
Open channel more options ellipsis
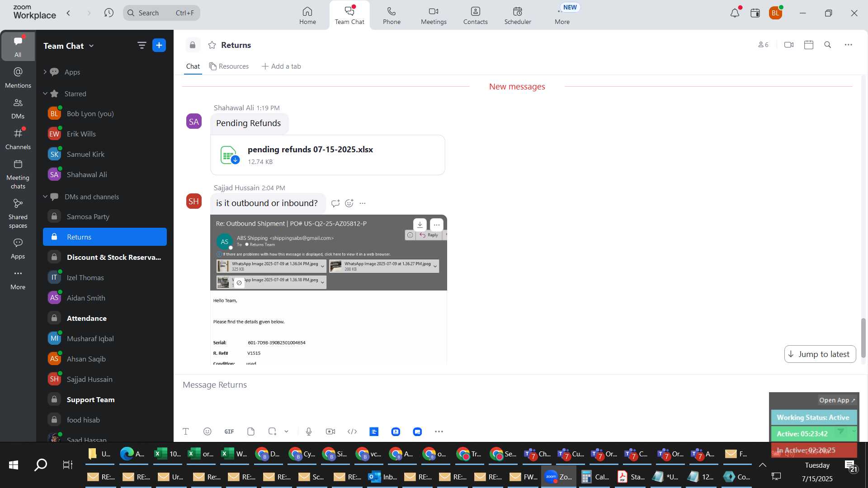849,45
